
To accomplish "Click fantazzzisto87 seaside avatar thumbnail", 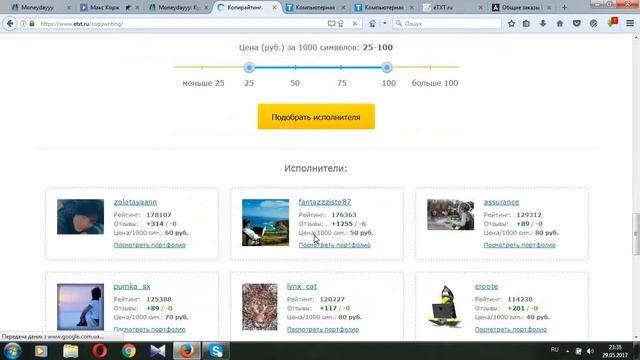I will point(265,222).
